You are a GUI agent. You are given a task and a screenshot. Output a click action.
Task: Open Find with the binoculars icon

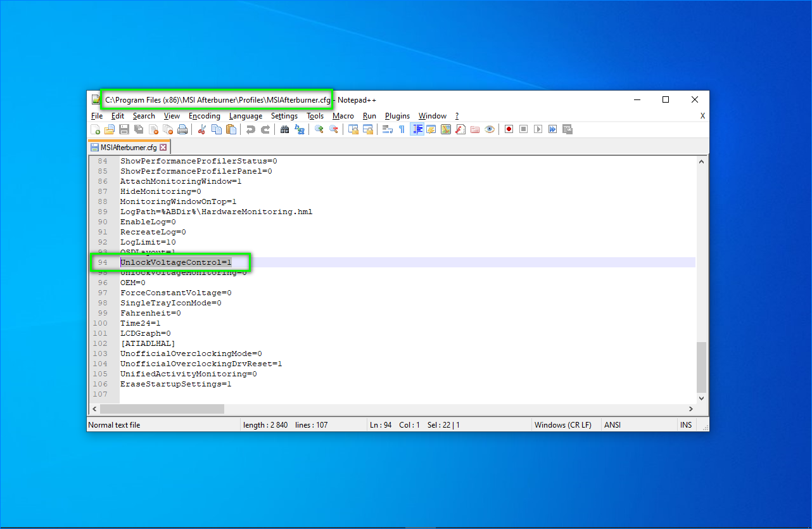pos(285,129)
